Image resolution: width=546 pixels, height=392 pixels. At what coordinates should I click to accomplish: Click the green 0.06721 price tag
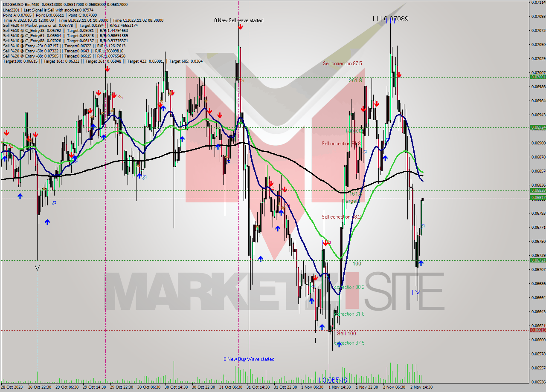click(537, 260)
